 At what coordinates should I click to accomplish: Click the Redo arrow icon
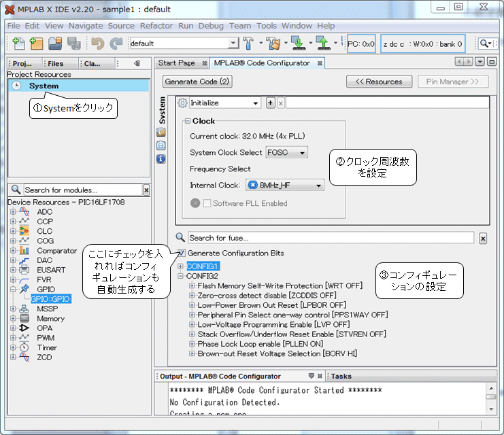116,43
